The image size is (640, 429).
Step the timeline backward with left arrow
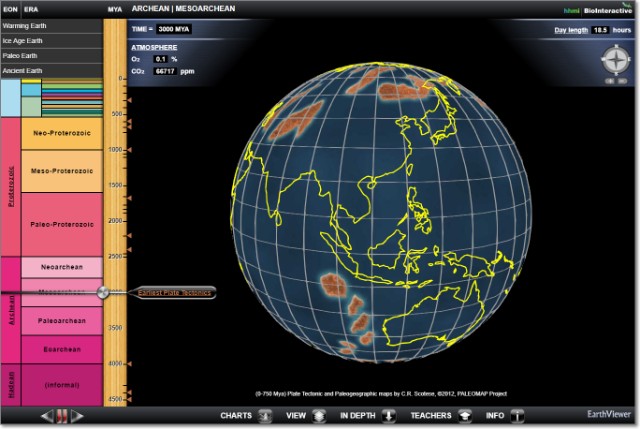coord(46,415)
